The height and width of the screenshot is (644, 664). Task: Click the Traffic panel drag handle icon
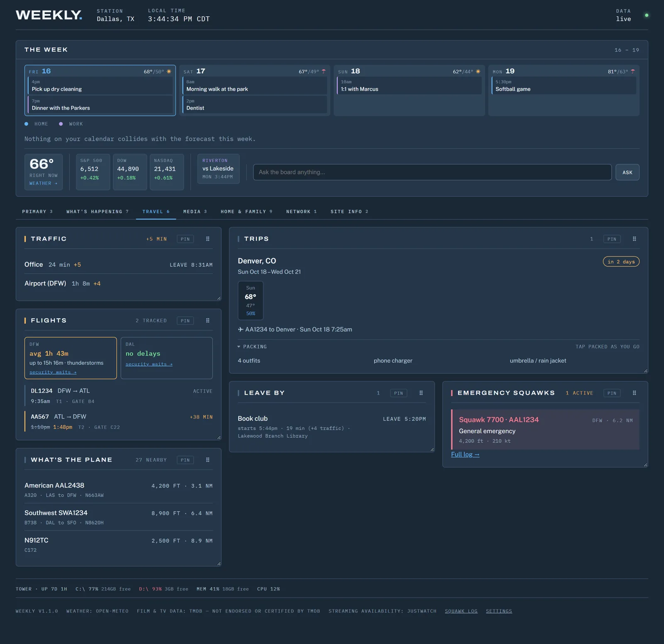pos(208,239)
